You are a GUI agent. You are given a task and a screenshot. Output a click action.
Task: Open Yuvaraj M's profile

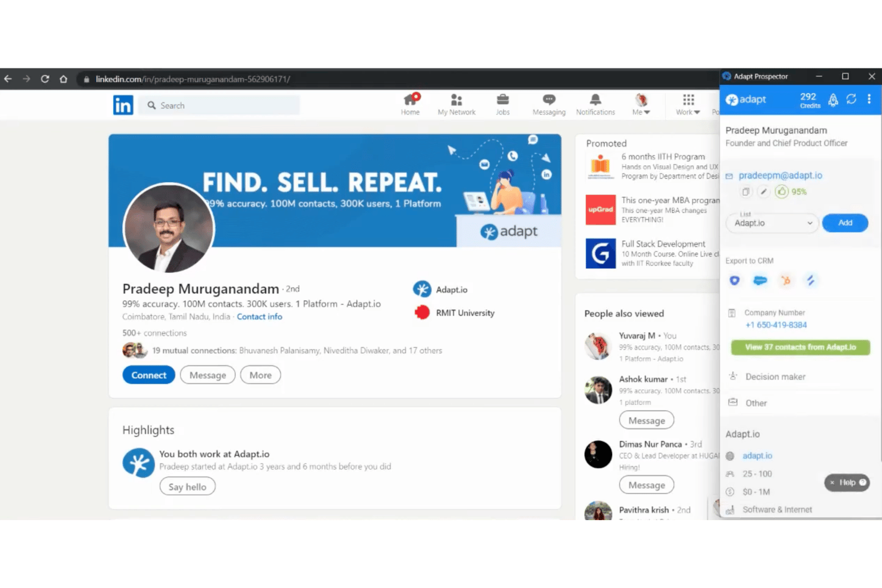point(637,336)
